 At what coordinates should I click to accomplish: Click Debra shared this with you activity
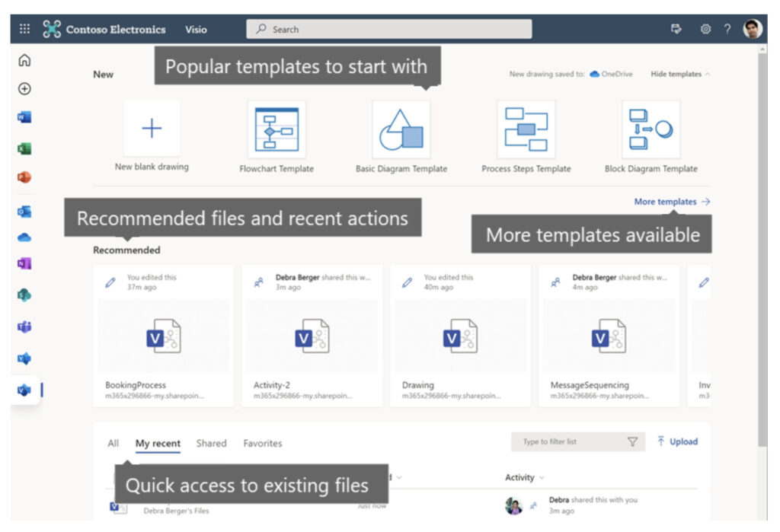pos(593,500)
